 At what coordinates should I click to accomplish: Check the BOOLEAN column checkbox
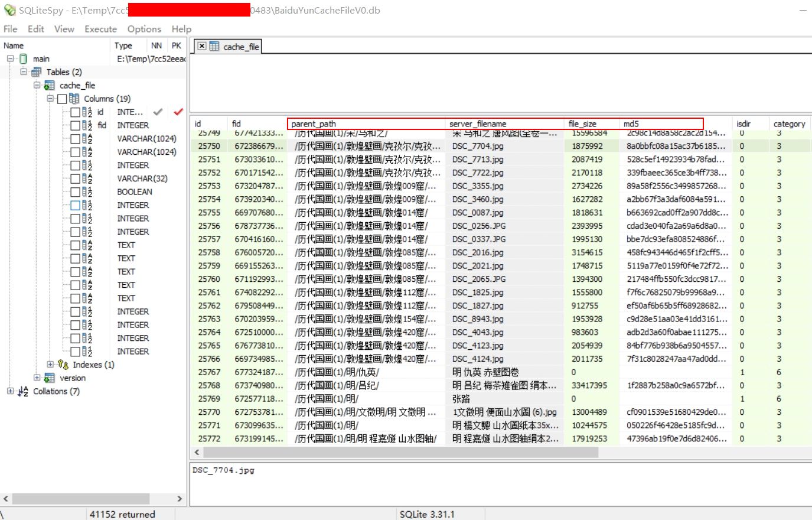(75, 192)
